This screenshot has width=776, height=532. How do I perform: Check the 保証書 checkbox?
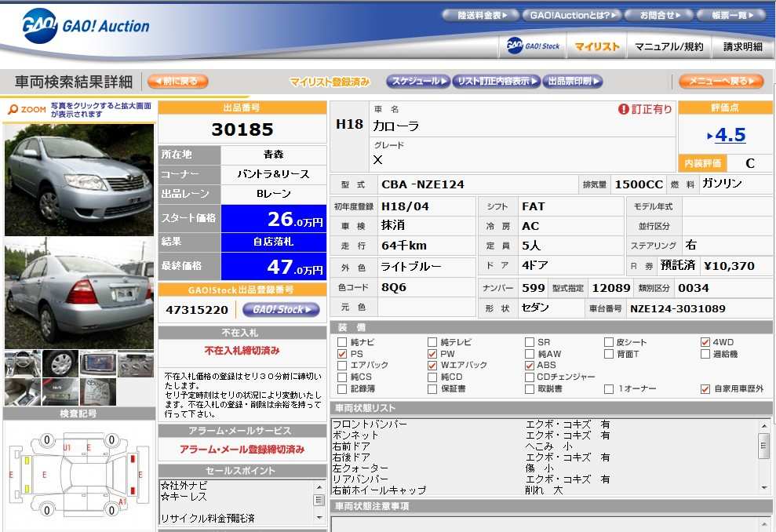click(432, 389)
